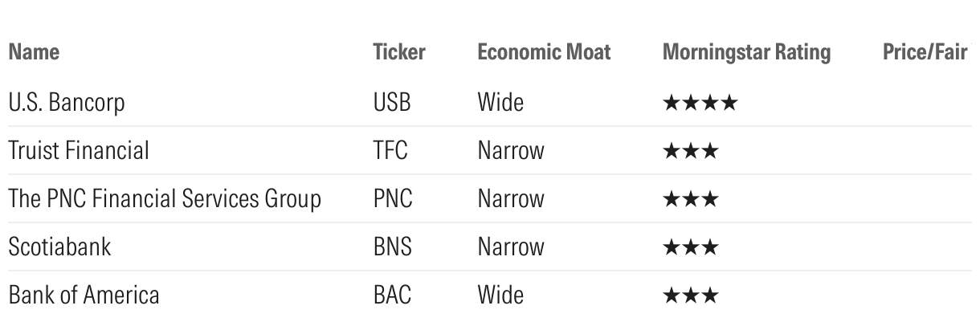Image resolution: width=980 pixels, height=326 pixels.
Task: Select the BNS ticker symbol
Action: tap(392, 247)
